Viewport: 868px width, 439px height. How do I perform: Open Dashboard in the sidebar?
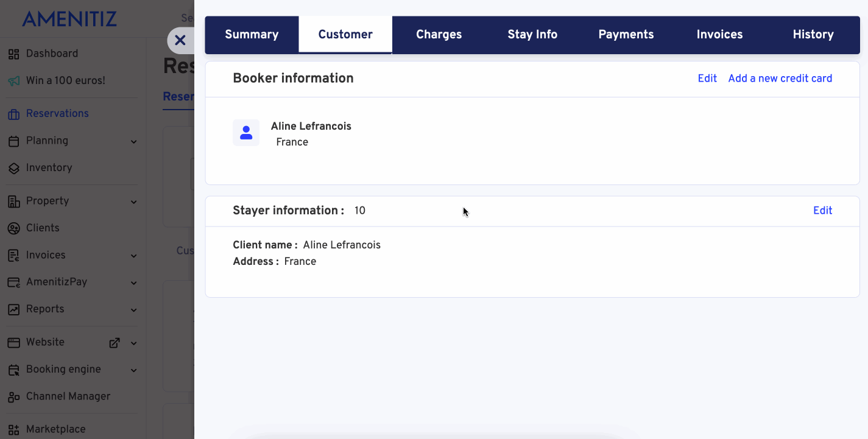coord(52,54)
